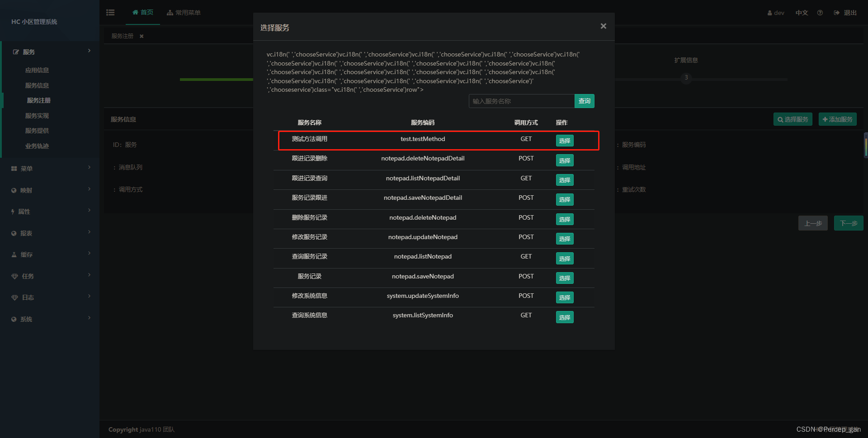Focus the 输入服务名称 search field

(x=521, y=101)
